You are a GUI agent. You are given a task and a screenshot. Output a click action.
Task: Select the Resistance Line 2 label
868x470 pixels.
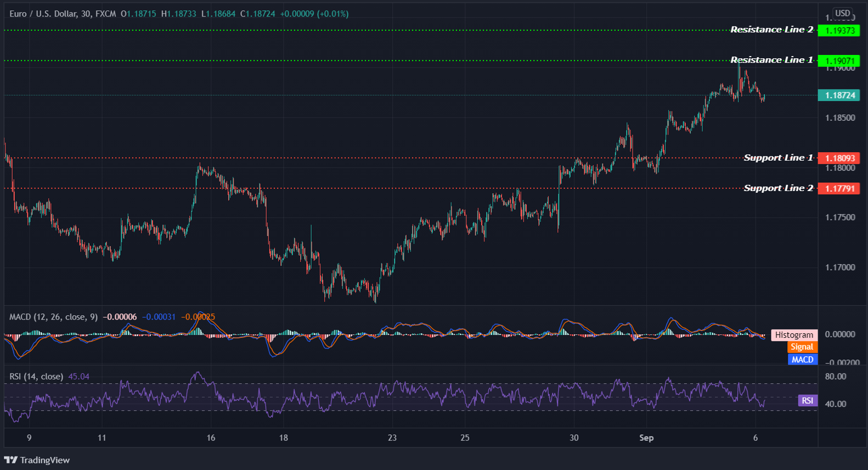click(x=771, y=30)
